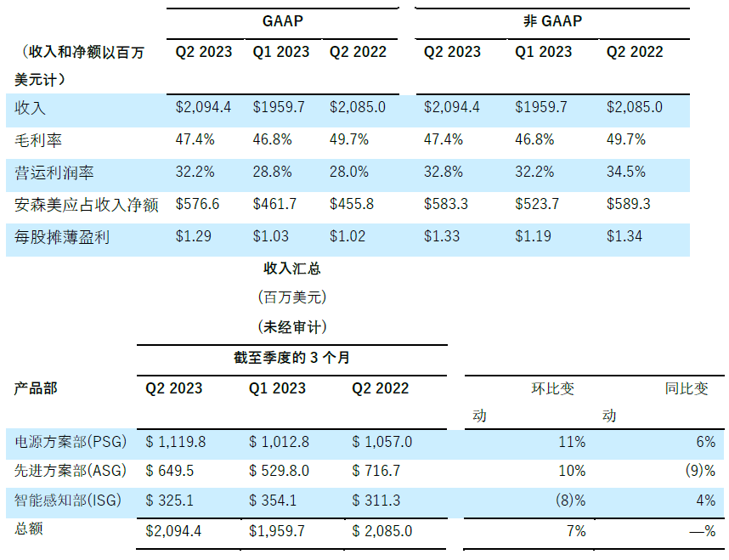The image size is (729, 560).
Task: Click the PSG value '$ 1,057.0'
Action: point(382,442)
